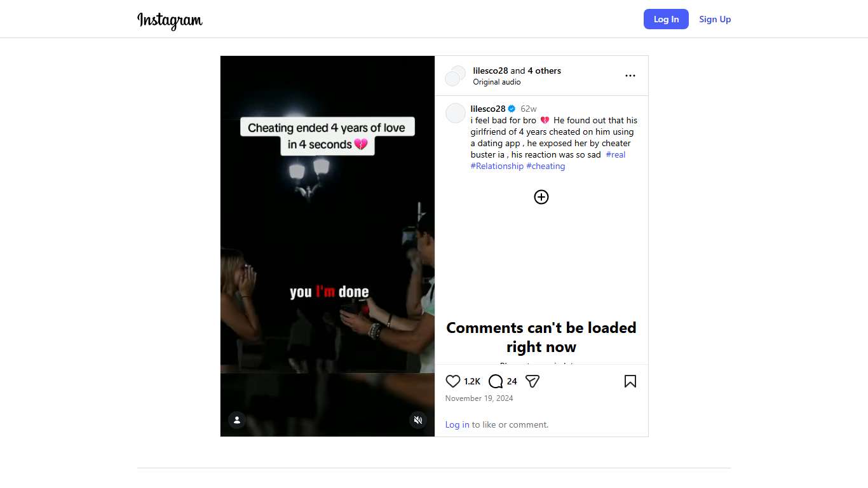Viewport: 868px width, 488px height.
Task: Open the Original audio page
Action: pos(497,82)
